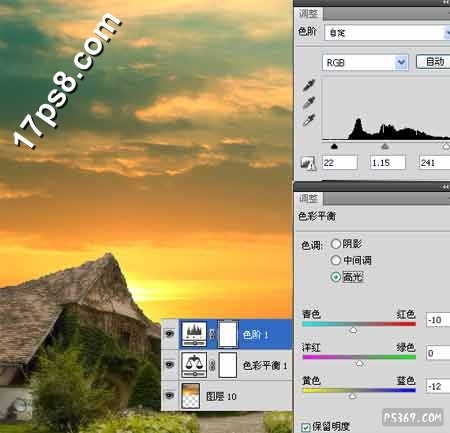Click the chain link icon on 色阶 1

212,334
